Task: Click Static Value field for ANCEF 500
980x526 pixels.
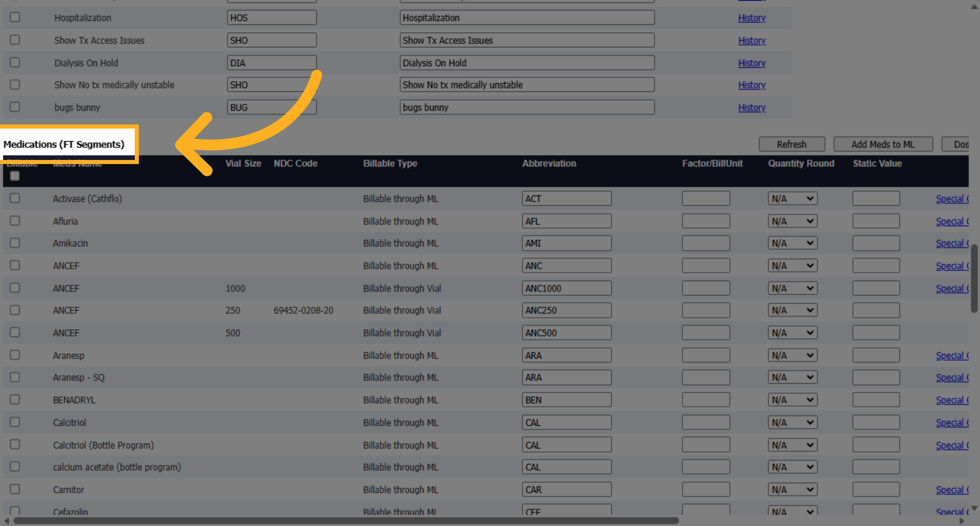Action: (x=876, y=333)
